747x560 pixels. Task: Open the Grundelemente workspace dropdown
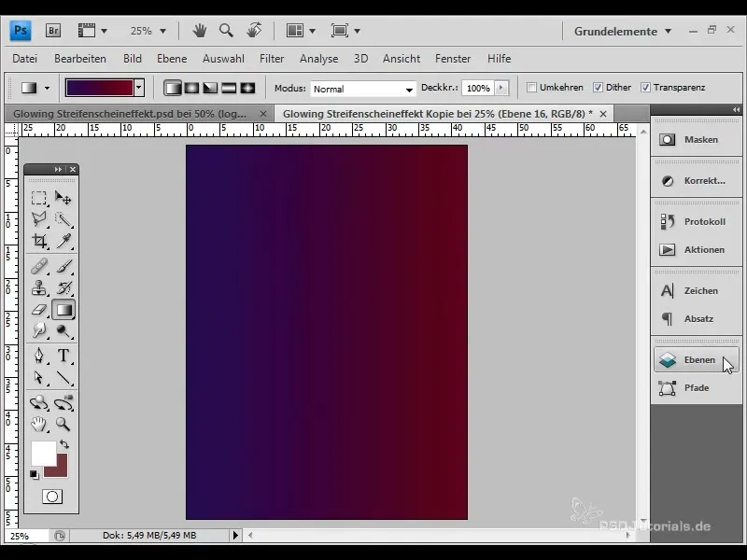click(x=622, y=32)
